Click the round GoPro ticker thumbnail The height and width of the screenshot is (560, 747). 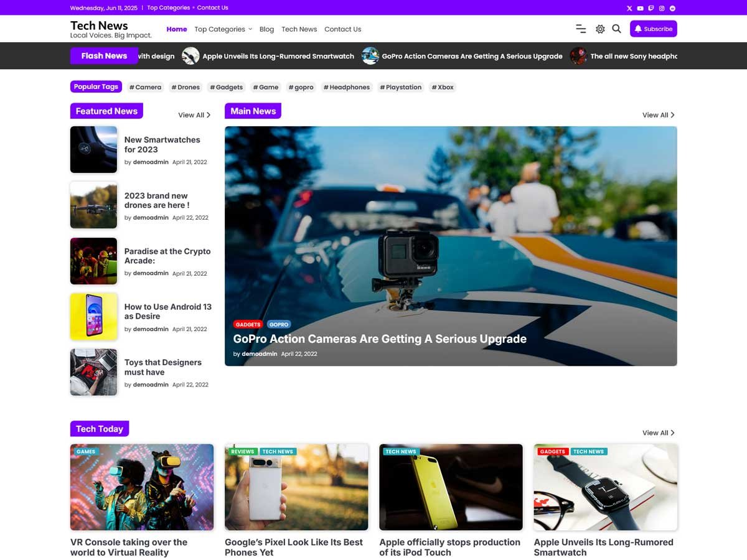click(x=370, y=56)
